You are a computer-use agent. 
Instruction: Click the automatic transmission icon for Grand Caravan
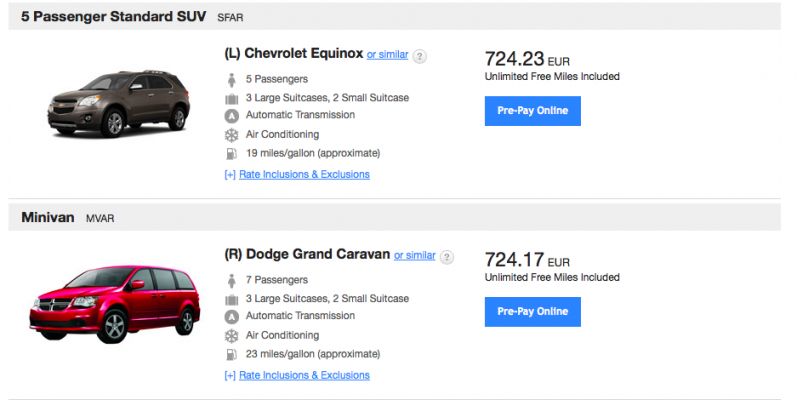pos(232,317)
